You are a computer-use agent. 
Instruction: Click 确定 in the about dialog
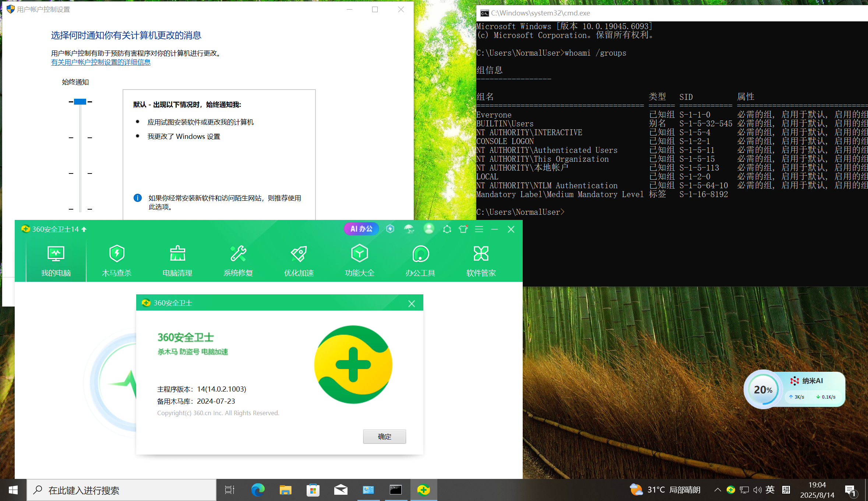click(384, 436)
